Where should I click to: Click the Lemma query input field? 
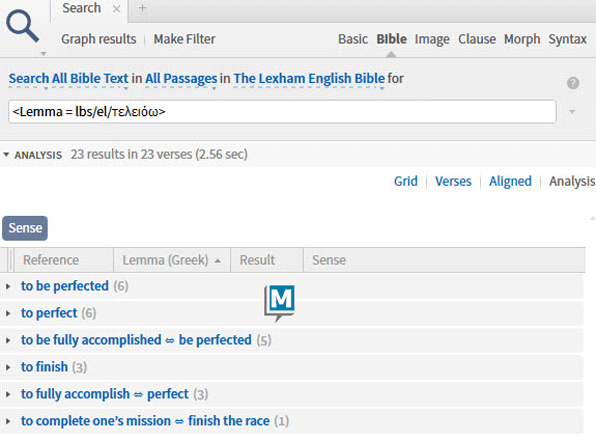(x=282, y=112)
